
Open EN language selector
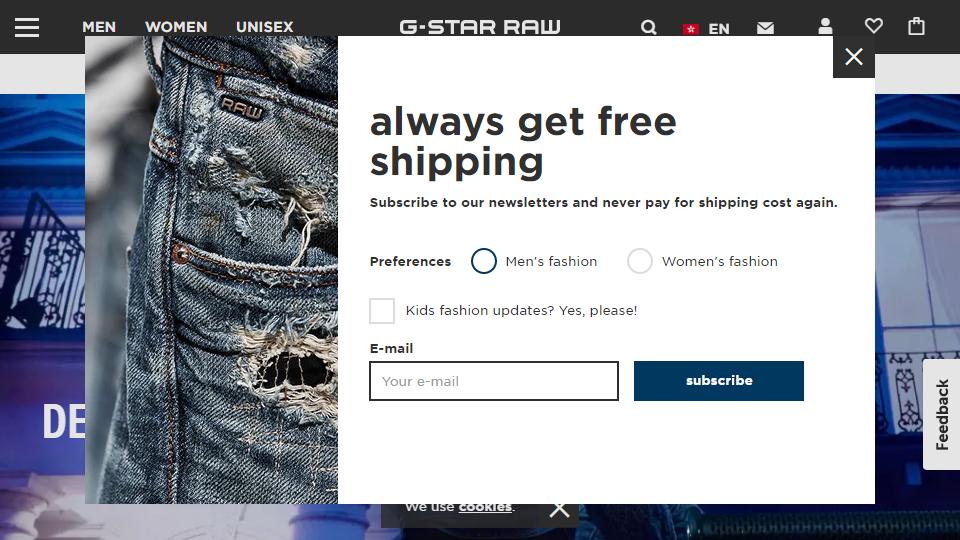pos(719,29)
